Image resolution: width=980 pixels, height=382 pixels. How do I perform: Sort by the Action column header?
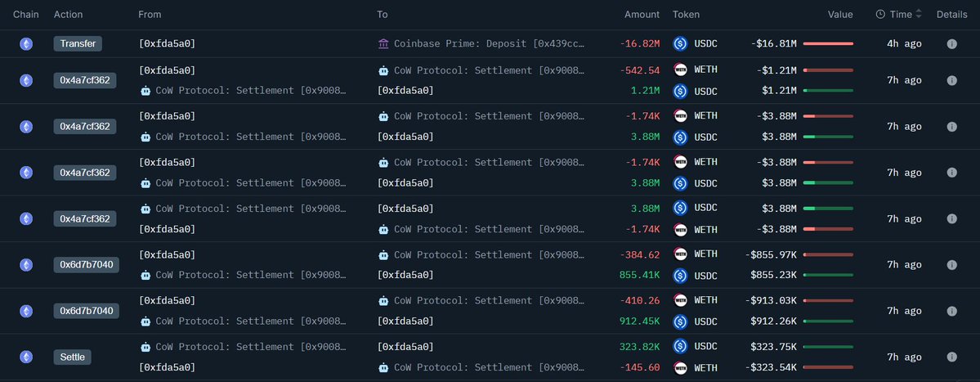tap(68, 15)
